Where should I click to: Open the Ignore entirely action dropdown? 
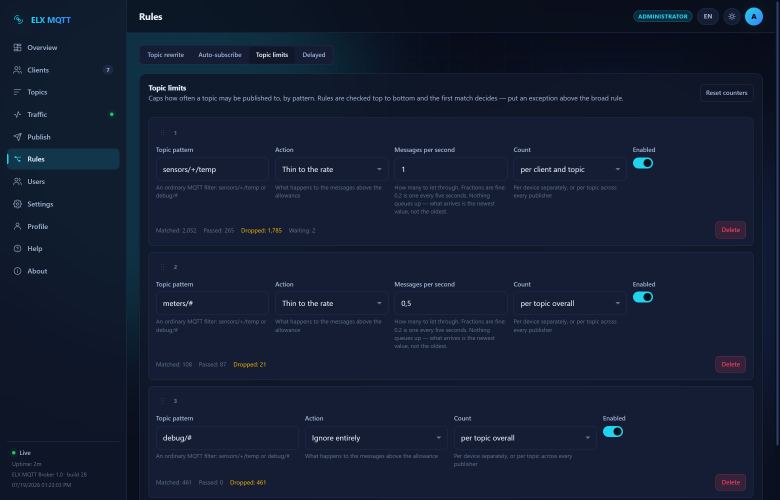pos(376,438)
